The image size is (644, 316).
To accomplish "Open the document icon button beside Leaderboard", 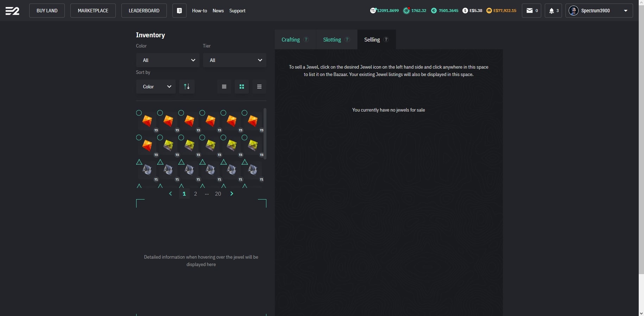I will coord(179,11).
